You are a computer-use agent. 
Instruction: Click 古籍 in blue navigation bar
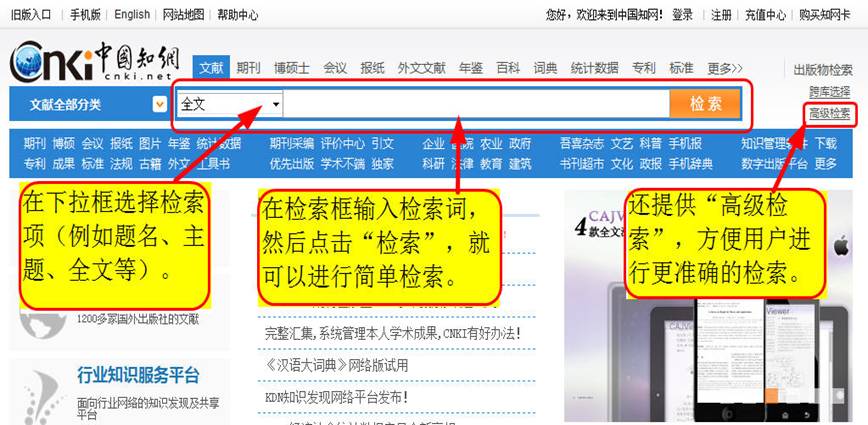(x=150, y=164)
